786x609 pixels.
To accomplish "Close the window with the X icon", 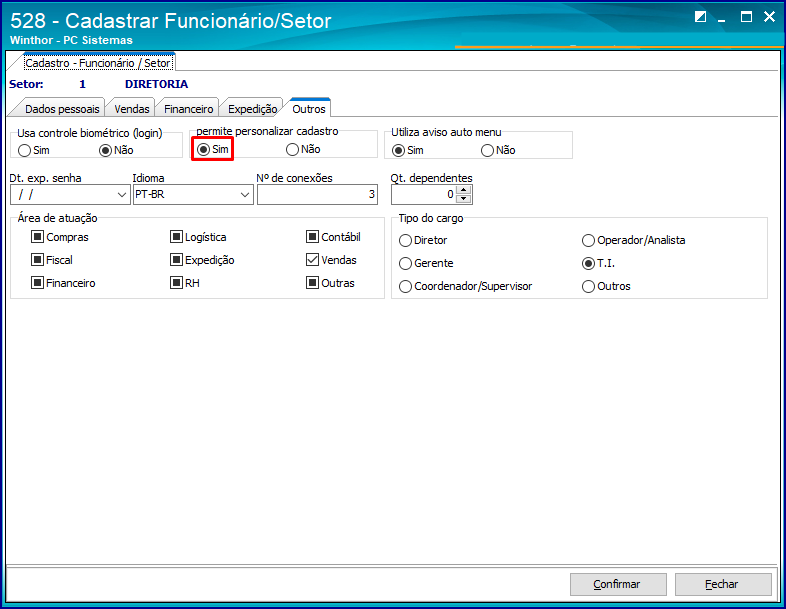I will pos(769,17).
